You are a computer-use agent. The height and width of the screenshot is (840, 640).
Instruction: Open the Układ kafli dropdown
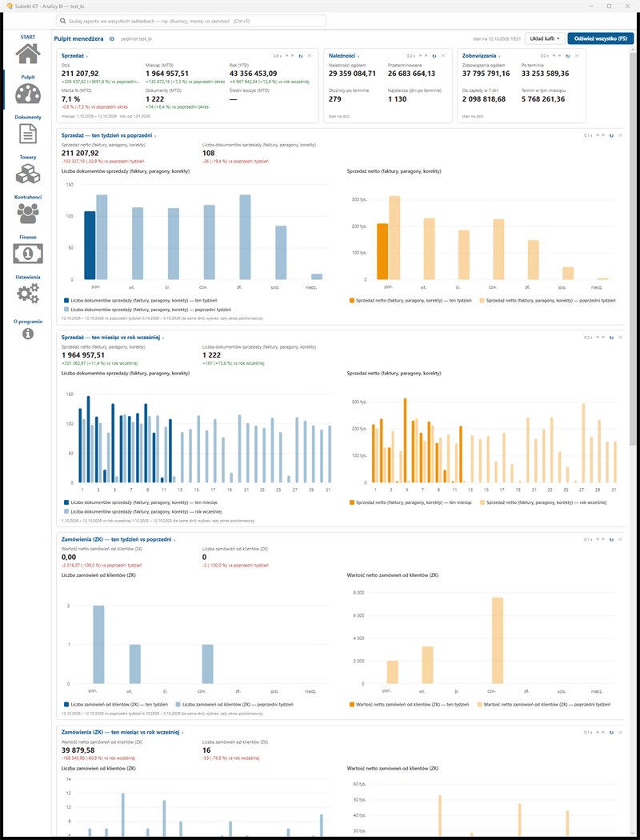(x=545, y=38)
